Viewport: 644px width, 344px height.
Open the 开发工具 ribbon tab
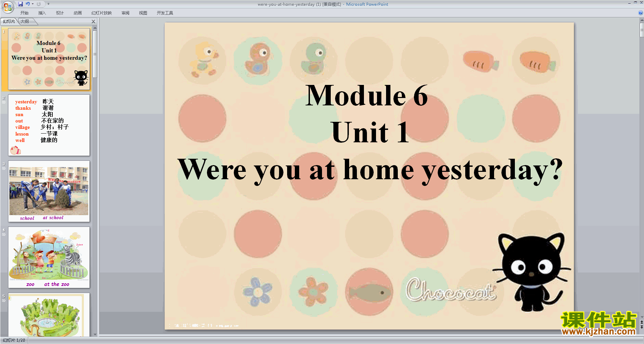(x=165, y=13)
